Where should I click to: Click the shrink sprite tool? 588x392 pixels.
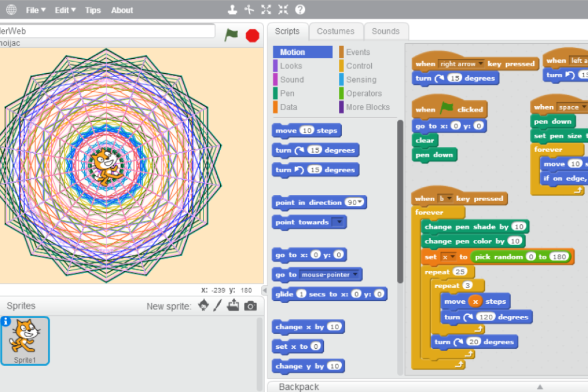pos(282,9)
